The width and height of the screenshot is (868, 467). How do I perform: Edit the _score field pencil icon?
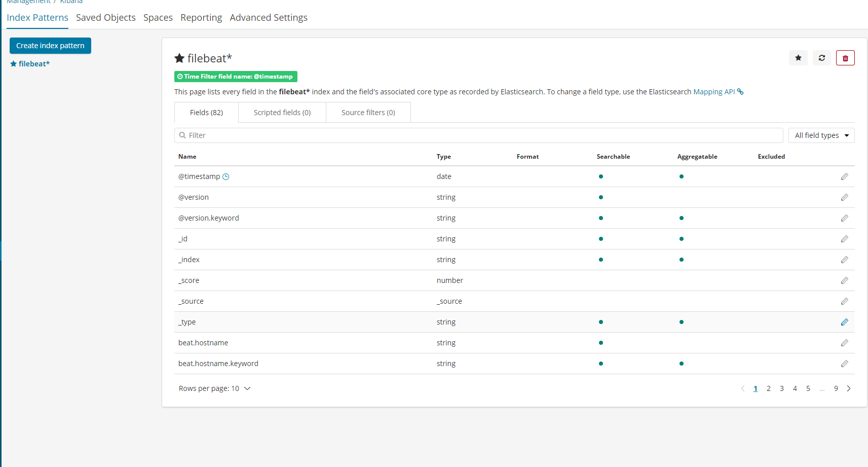[844, 280]
